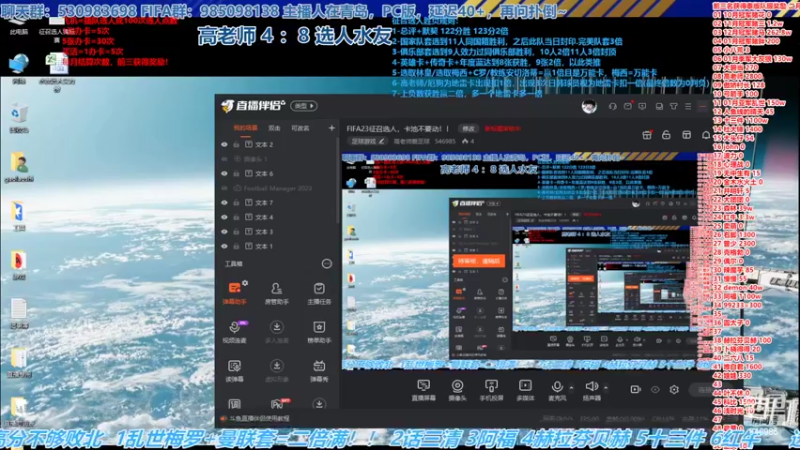Open customer service headset icon
This screenshot has height=450, width=800.
coord(612,106)
